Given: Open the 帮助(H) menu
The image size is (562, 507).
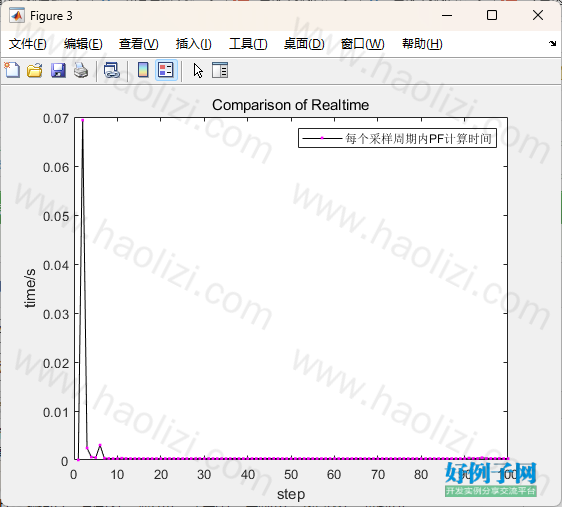Looking at the screenshot, I should click(x=422, y=44).
